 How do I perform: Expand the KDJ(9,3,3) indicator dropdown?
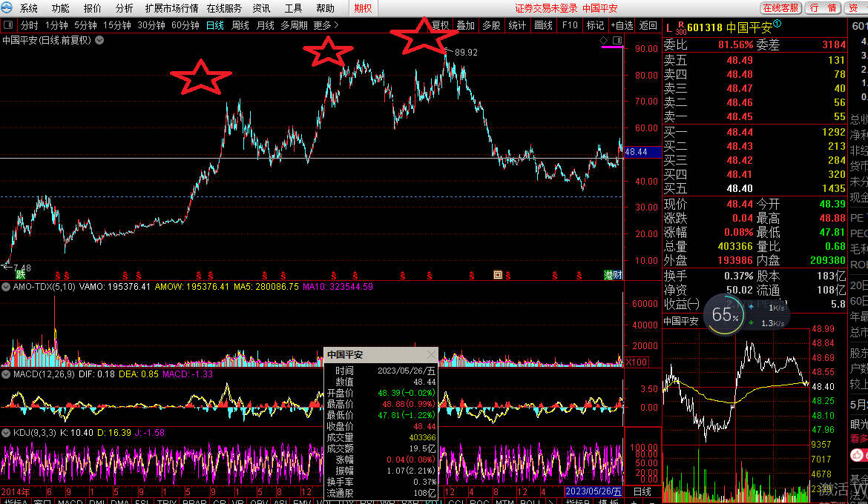click(6, 433)
